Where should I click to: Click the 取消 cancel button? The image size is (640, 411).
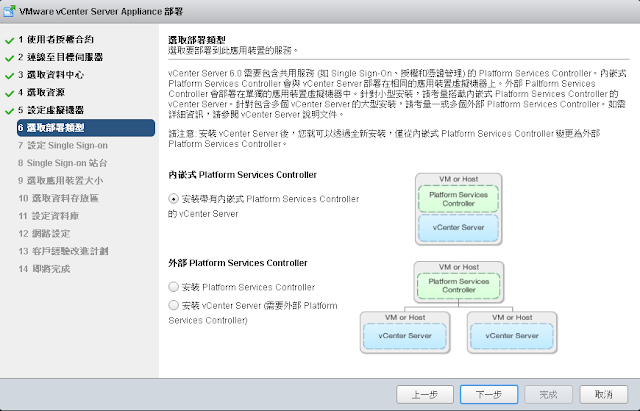tap(604, 394)
